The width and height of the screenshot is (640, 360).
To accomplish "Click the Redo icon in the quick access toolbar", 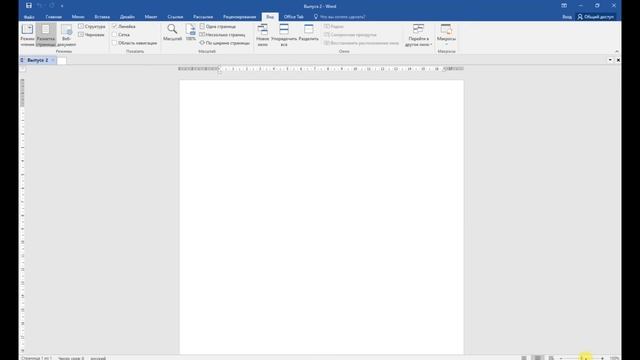I will point(51,6).
